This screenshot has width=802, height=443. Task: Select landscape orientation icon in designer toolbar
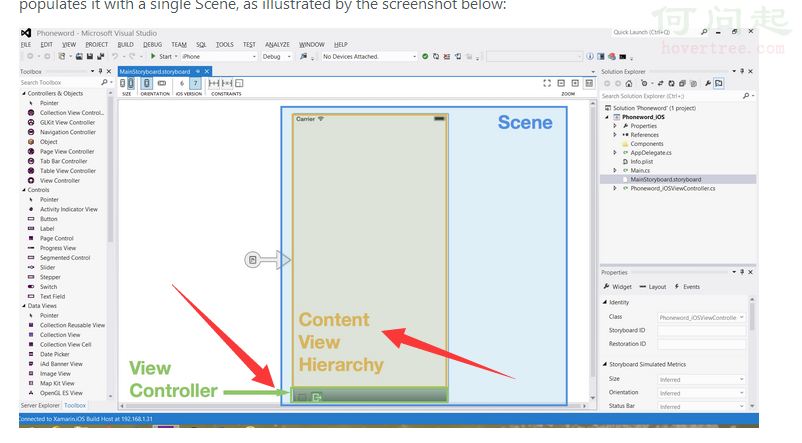tap(162, 84)
